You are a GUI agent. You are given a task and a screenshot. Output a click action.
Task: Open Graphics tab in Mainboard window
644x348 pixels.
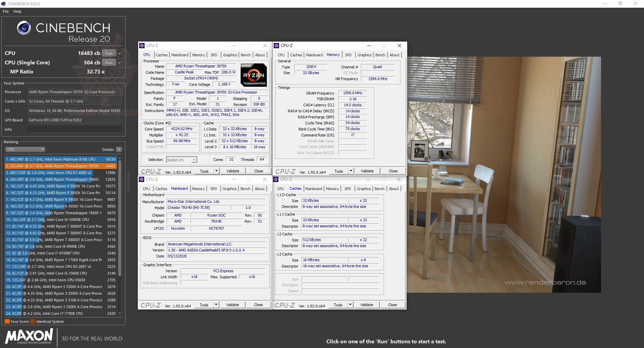coord(229,189)
